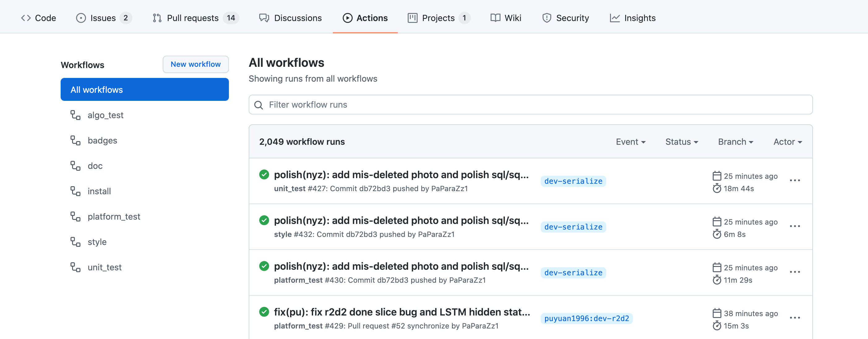Click the workflow icon beside algo_test
Viewport: 868px width, 339px height.
pyautogui.click(x=75, y=115)
